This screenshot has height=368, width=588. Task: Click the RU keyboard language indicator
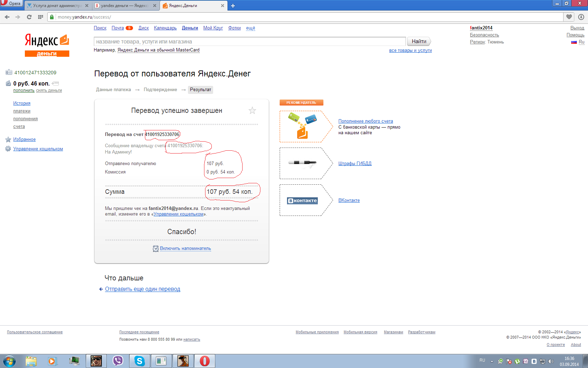click(482, 360)
